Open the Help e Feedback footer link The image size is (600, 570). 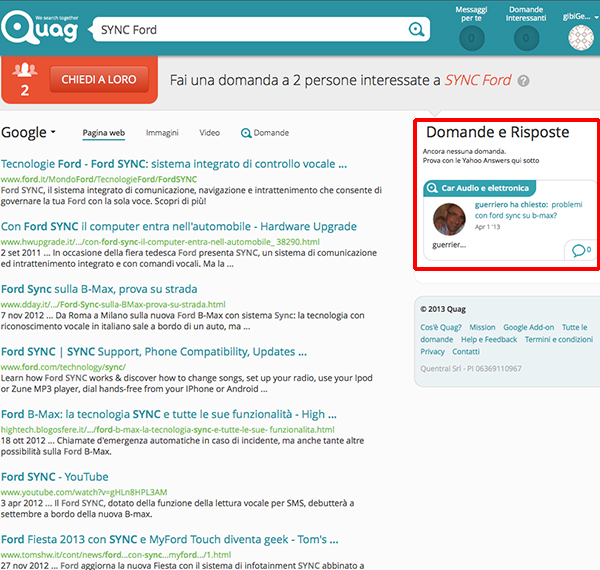(489, 340)
